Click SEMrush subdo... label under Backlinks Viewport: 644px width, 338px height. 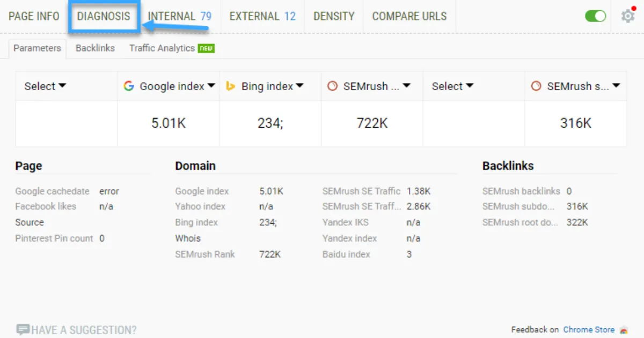tap(518, 206)
